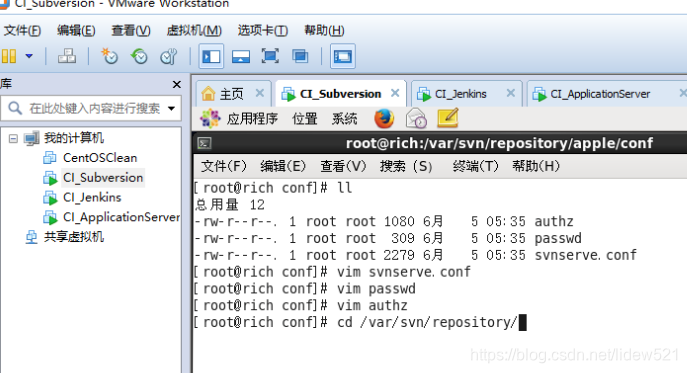This screenshot has width=687, height=373.
Task: Select 我的计算机 in the library tree
Action: (74, 138)
